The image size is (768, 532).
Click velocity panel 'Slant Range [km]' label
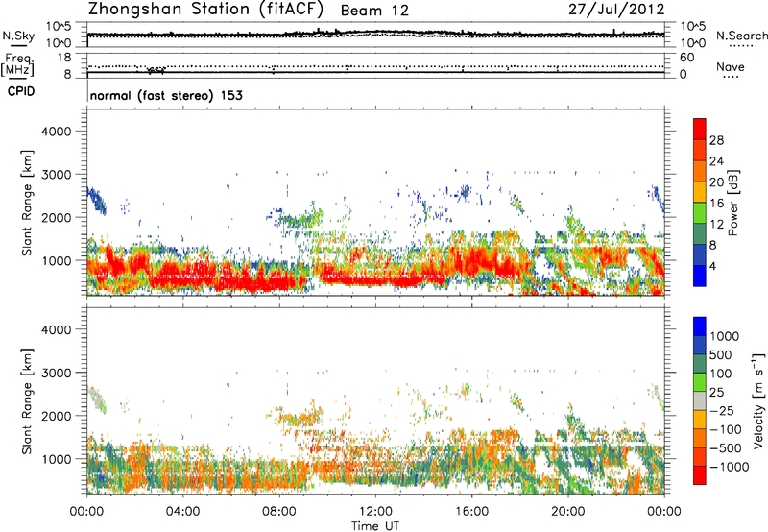point(27,401)
